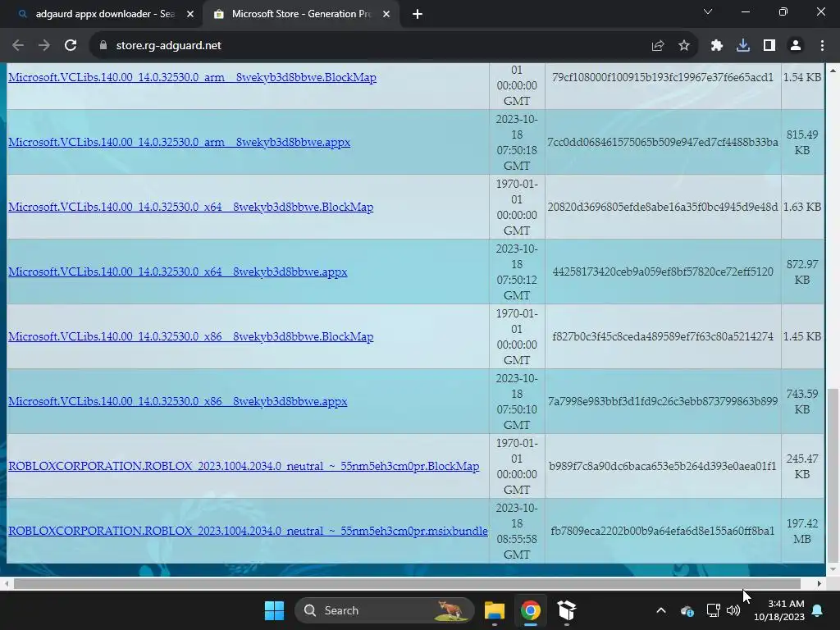
Task: Select the 743.59 KB size cell
Action: [802, 401]
